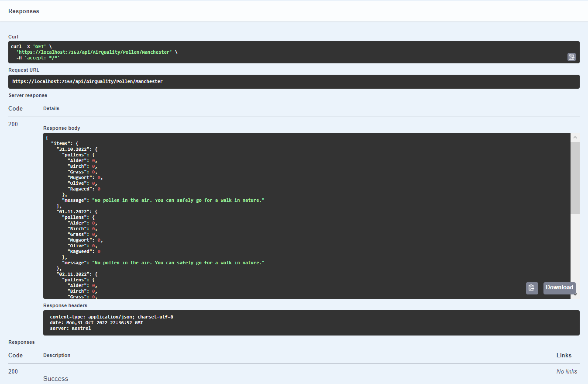
Task: Click the Server response label
Action: [28, 95]
